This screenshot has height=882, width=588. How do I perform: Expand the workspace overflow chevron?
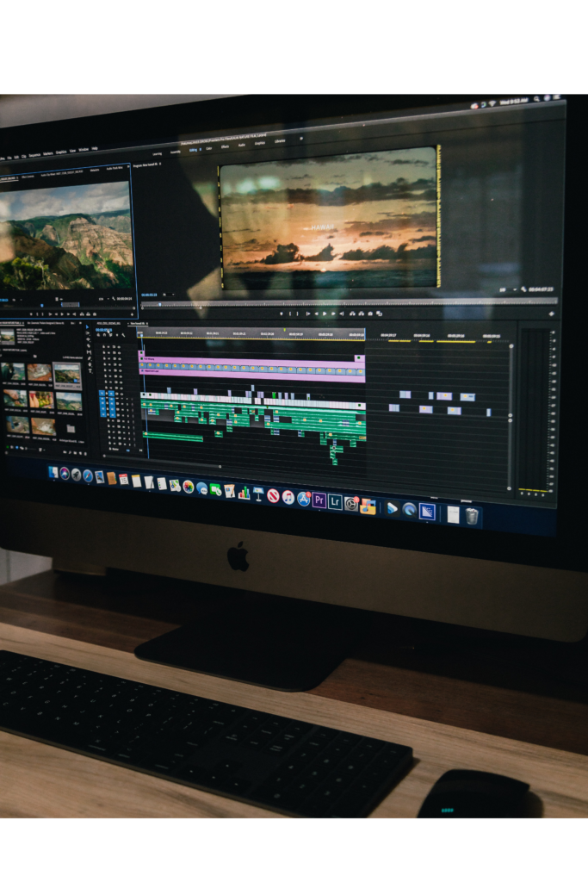tap(301, 138)
